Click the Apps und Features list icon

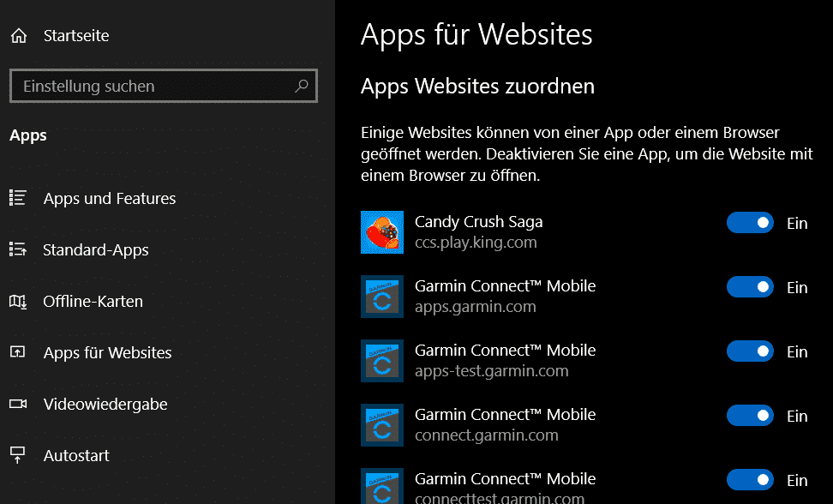(x=18, y=198)
